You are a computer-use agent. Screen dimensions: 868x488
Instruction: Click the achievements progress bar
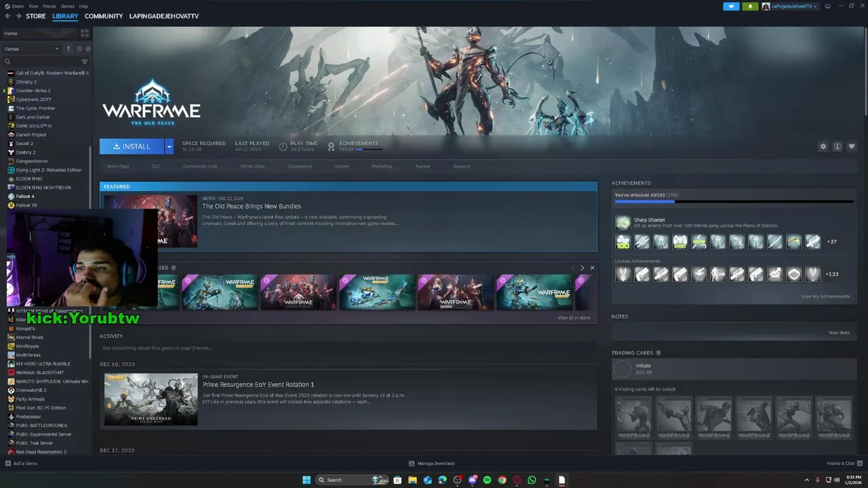[x=734, y=201]
